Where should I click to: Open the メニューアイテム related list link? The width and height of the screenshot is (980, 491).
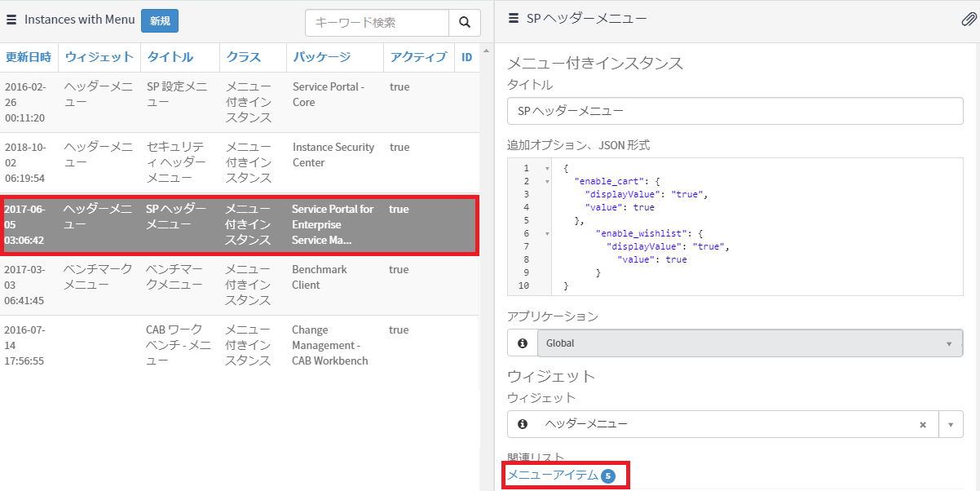[553, 475]
